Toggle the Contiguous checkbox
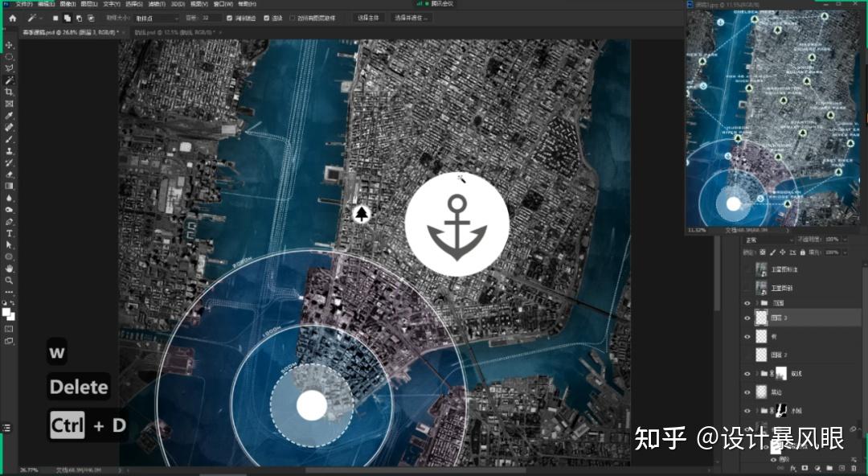The width and height of the screenshot is (868, 476). pos(266,18)
